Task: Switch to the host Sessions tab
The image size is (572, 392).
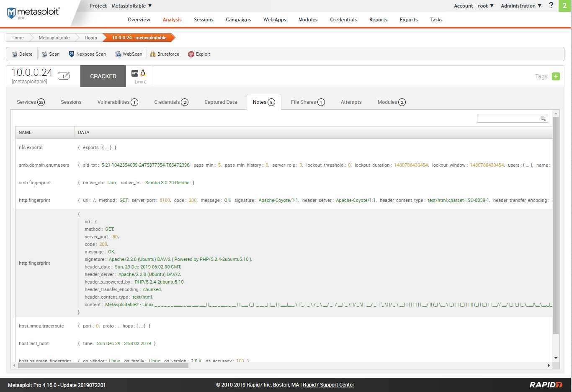Action: pyautogui.click(x=71, y=102)
